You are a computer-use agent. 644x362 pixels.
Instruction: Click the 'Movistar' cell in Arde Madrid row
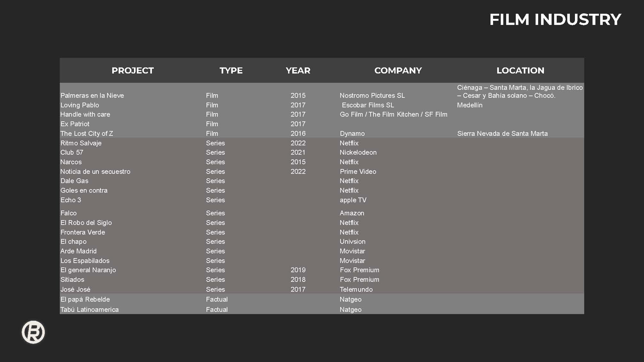[x=352, y=251]
